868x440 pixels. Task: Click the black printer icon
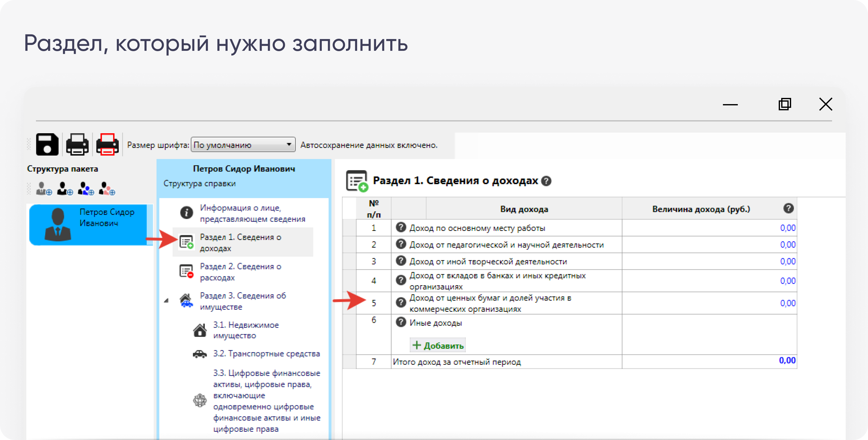click(x=77, y=144)
